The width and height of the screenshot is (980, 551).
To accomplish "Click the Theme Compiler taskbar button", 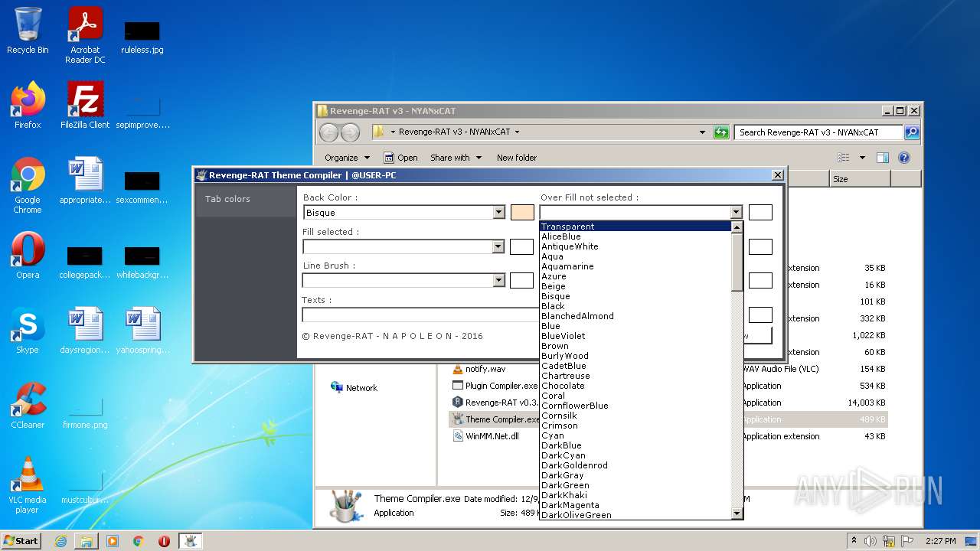I will coord(190,541).
